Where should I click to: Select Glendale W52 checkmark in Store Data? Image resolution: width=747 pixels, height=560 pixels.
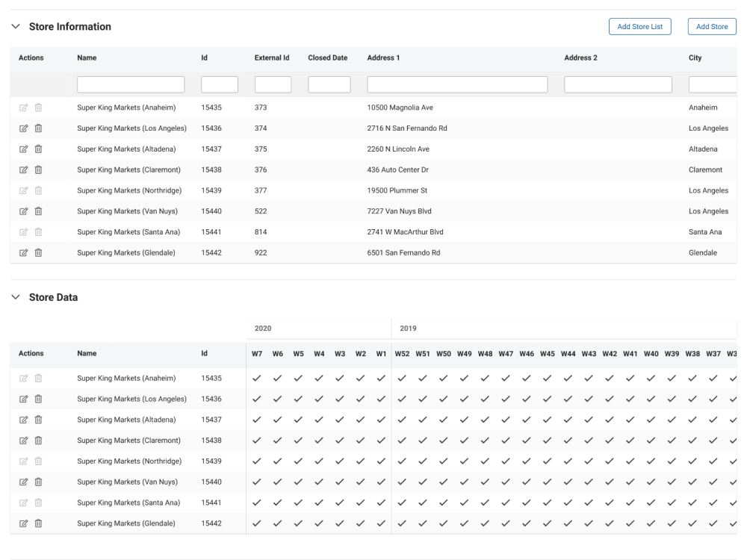pyautogui.click(x=402, y=523)
